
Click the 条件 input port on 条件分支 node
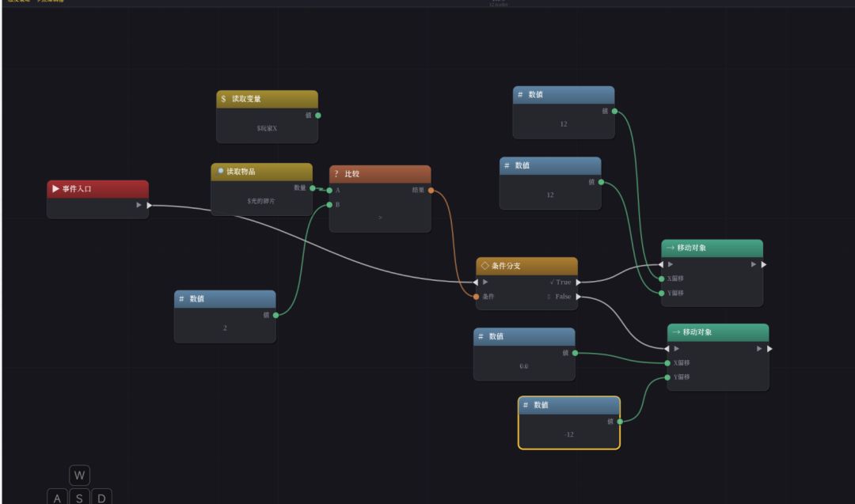click(476, 297)
